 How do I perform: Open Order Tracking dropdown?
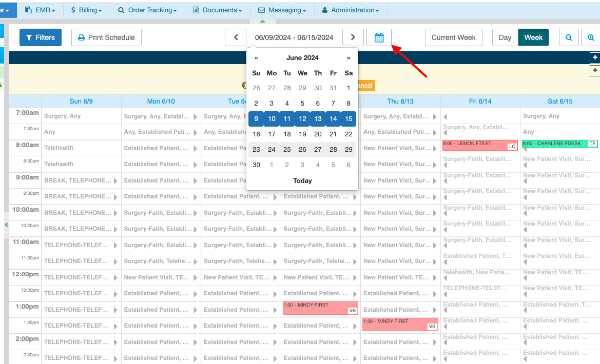(147, 10)
